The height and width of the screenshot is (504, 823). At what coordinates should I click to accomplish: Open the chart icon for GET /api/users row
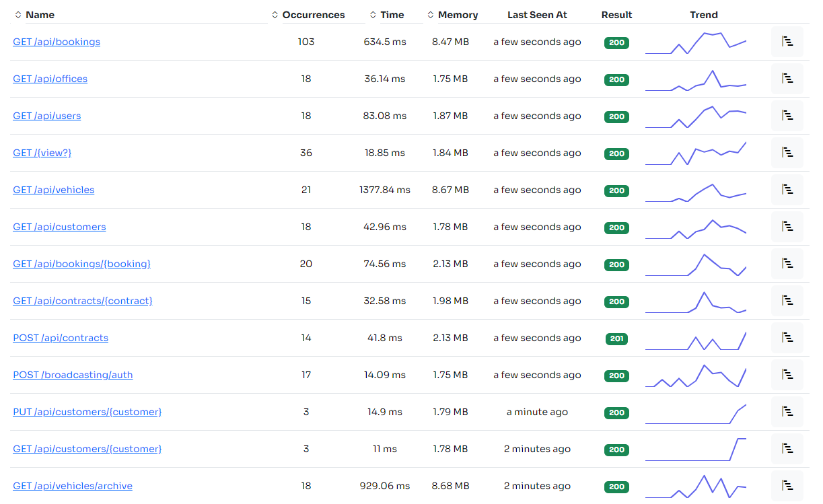(787, 116)
